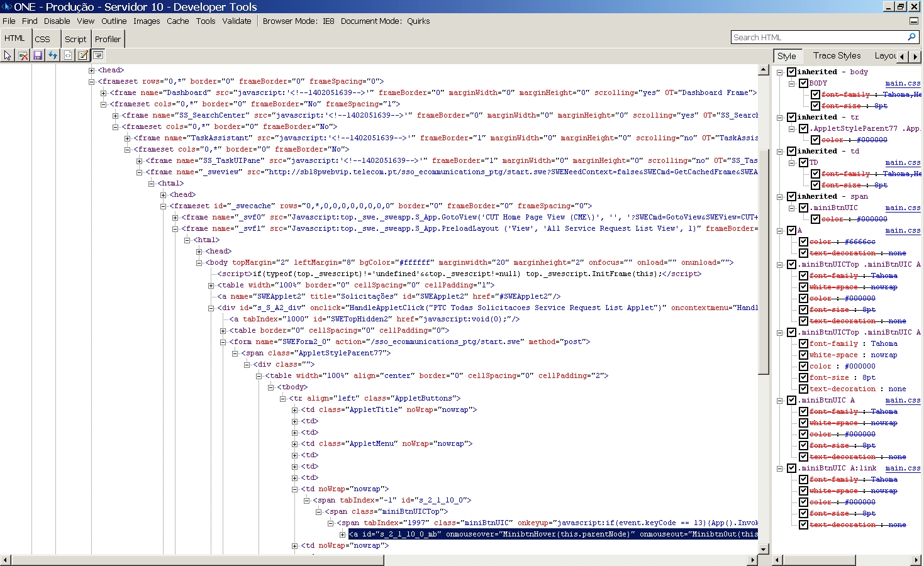Open the Validate menu
Screen dimensions: 924x566
pyautogui.click(x=237, y=21)
